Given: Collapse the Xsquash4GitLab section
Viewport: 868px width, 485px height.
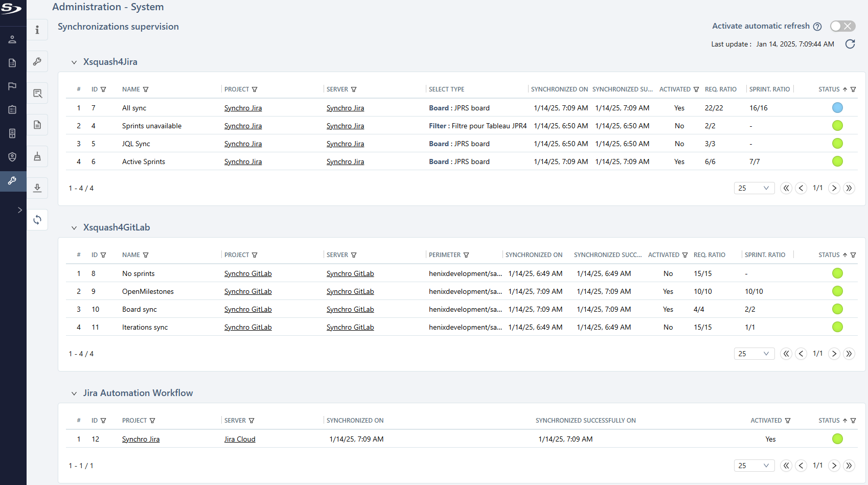Looking at the screenshot, I should [x=74, y=227].
